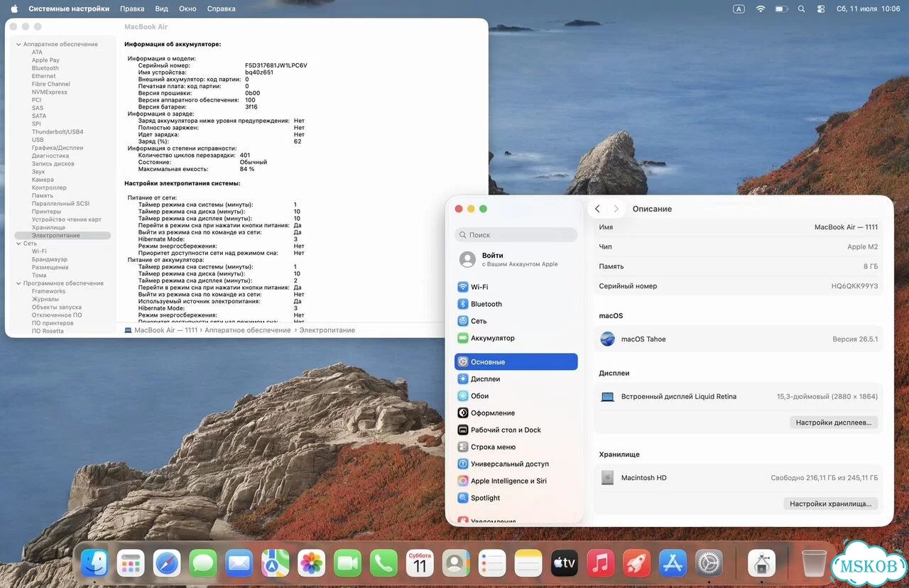Click Войти Apple account sign-in
Screen dimensions: 909x588
516,259
